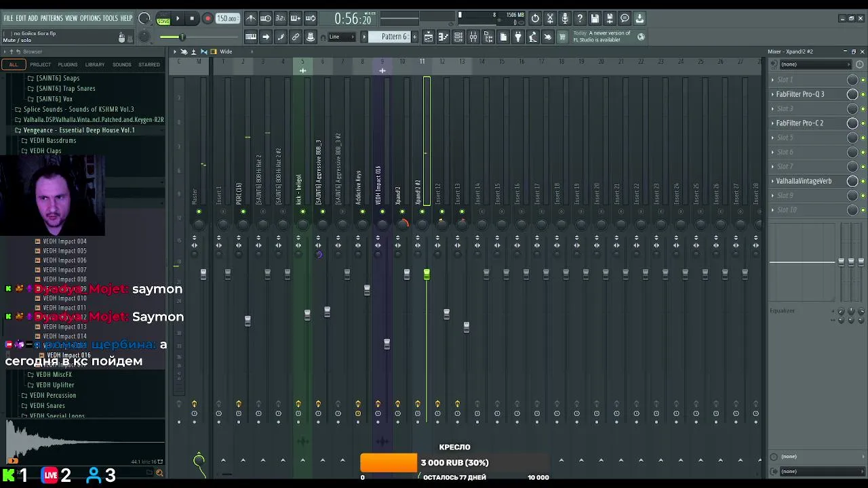Screen dimensions: 868x488
Task: Open the Playlist view icon
Action: 429,37
